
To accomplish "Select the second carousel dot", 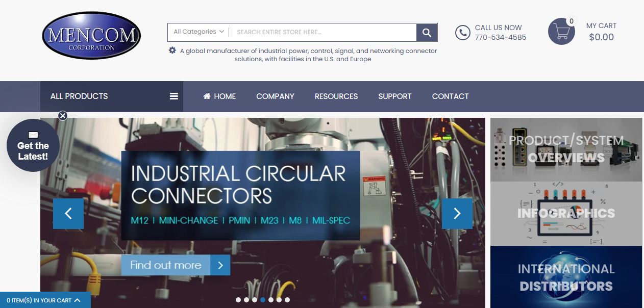I will pyautogui.click(x=246, y=300).
